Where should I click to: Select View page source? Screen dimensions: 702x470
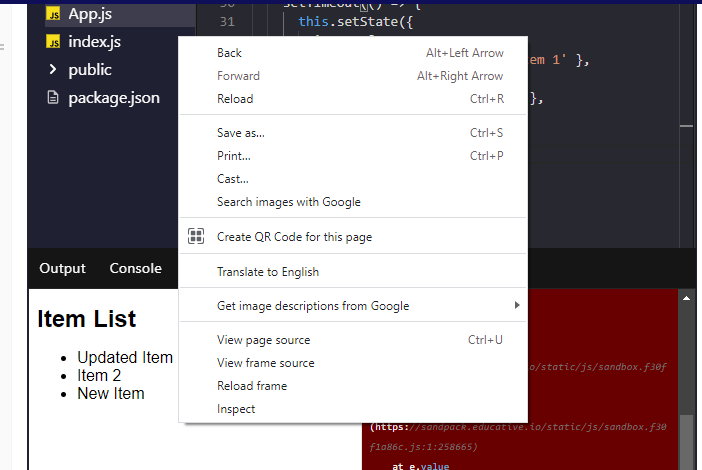click(x=263, y=340)
